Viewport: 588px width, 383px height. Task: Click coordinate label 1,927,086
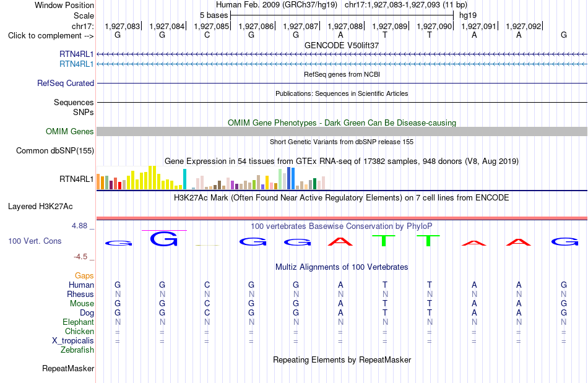coord(256,26)
